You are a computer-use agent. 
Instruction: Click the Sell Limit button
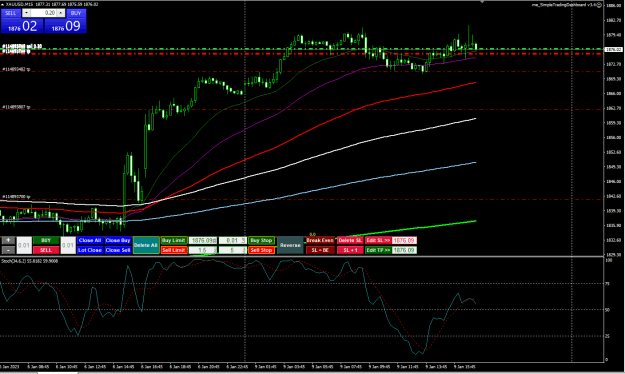point(174,250)
